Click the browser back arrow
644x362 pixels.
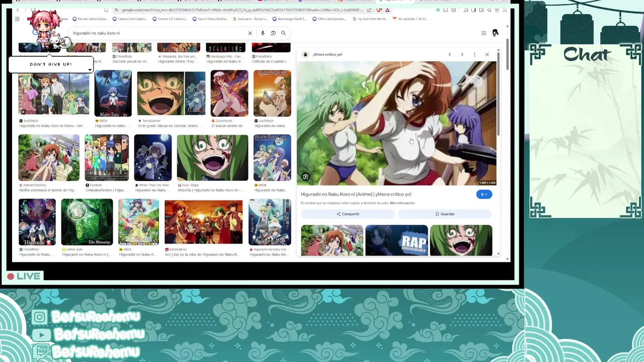click(18, 10)
